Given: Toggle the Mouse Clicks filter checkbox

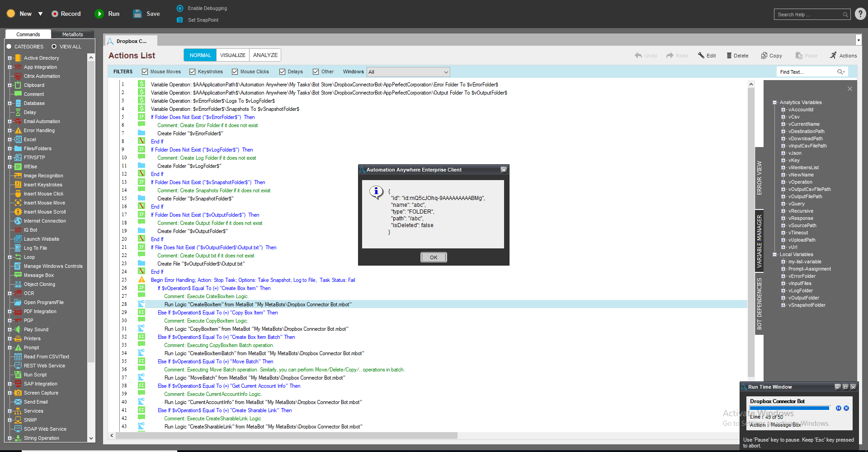Looking at the screenshot, I should [x=235, y=71].
